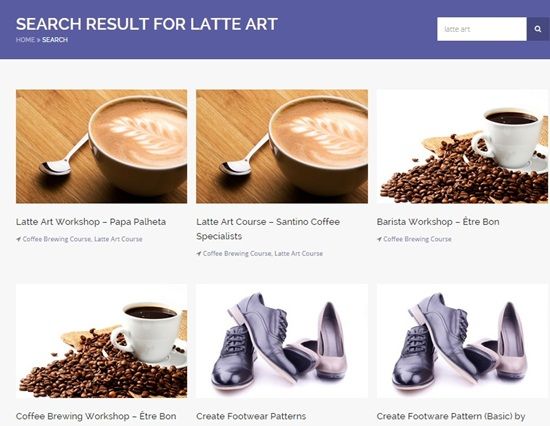Open Latte Art Course – Santino Coffee Specialists
550x426 pixels.
tap(268, 229)
